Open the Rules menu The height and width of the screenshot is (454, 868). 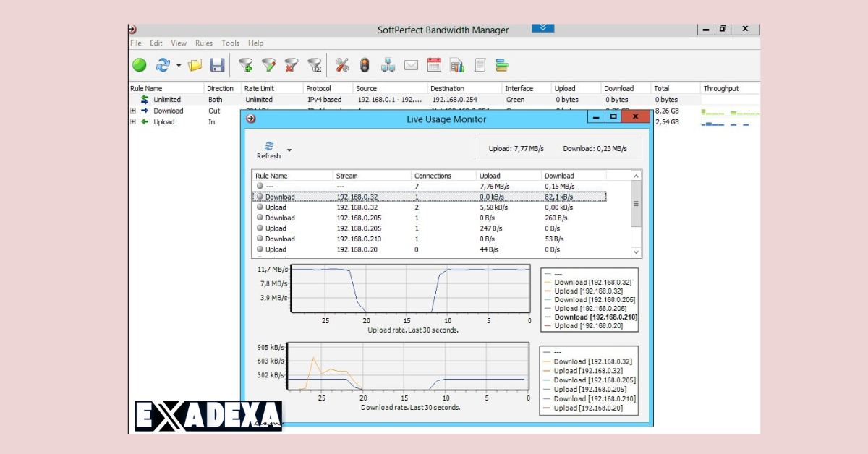tap(204, 43)
